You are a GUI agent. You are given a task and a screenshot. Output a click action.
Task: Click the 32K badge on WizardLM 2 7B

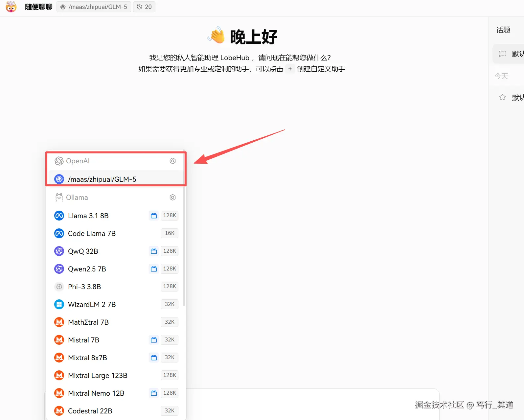[x=170, y=304]
